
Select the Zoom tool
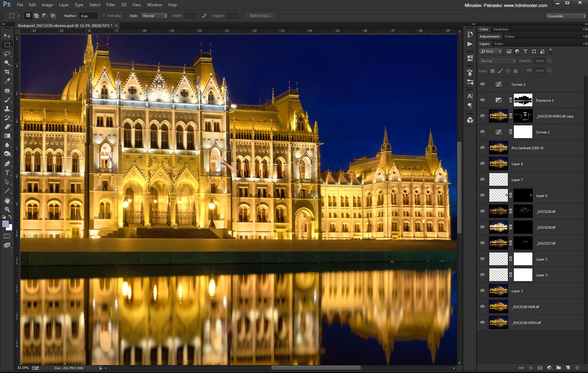point(7,210)
